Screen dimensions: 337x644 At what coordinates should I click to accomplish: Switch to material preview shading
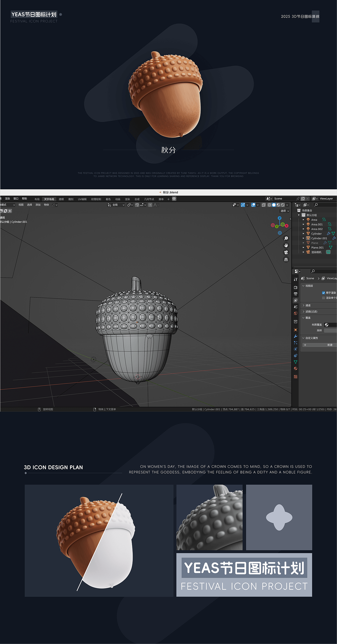pyautogui.click(x=278, y=205)
